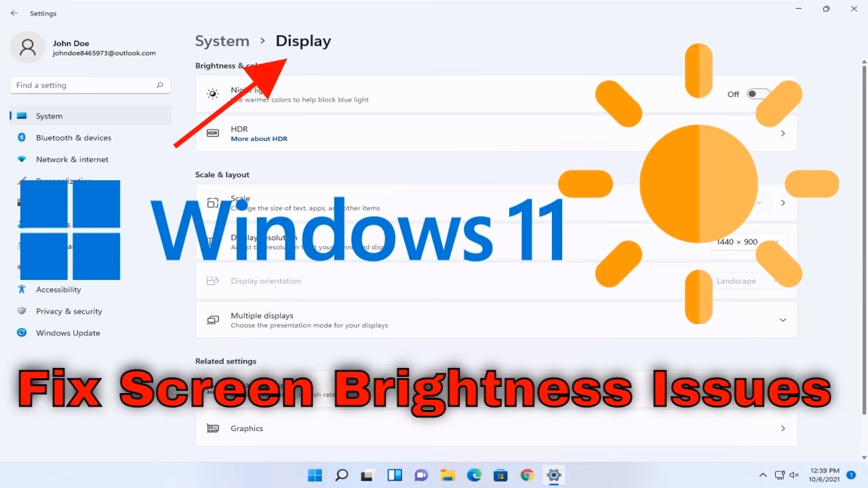Screen dimensions: 868x488
Task: Select System in the sidebar
Action: pyautogui.click(x=91, y=116)
